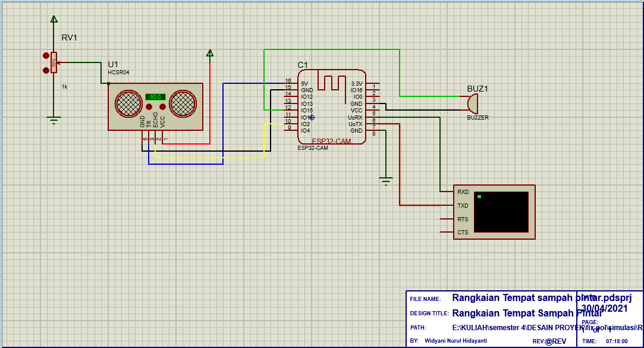Click the date 30/04/2021
This screenshot has width=644, height=348.
tap(605, 308)
